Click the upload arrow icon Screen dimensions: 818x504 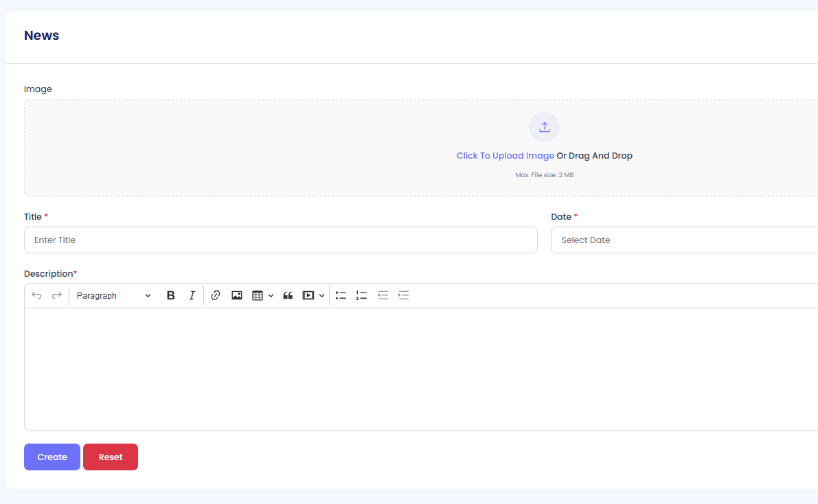[x=544, y=127]
